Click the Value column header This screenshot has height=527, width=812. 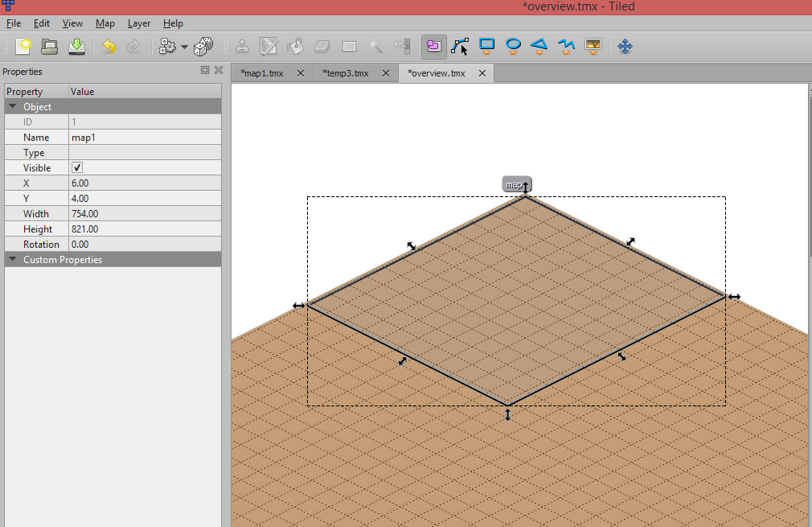click(x=145, y=91)
